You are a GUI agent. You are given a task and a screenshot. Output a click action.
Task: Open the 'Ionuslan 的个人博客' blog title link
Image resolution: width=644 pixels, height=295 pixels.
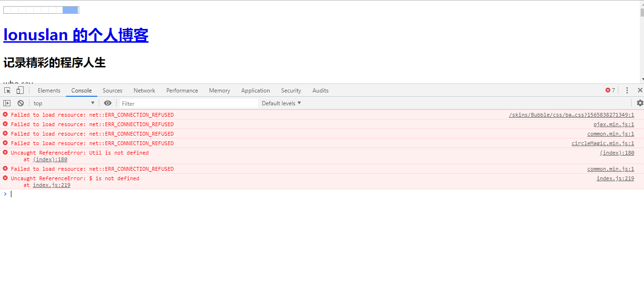pyautogui.click(x=76, y=35)
